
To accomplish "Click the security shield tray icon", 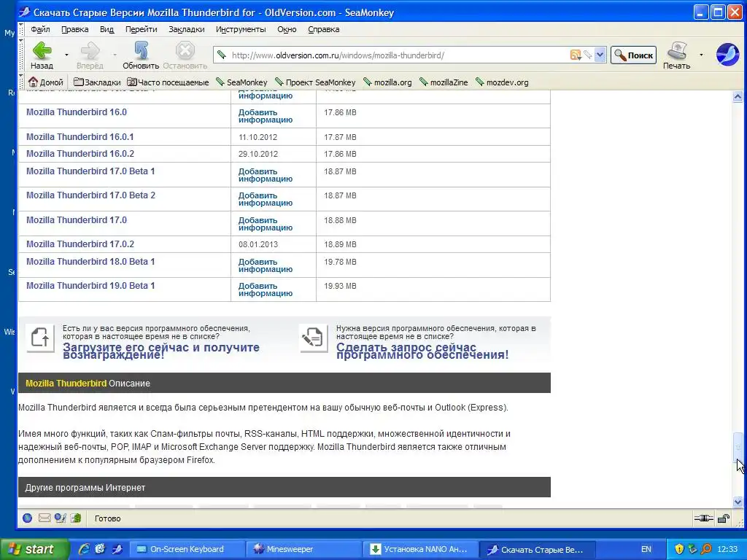I will tap(679, 549).
